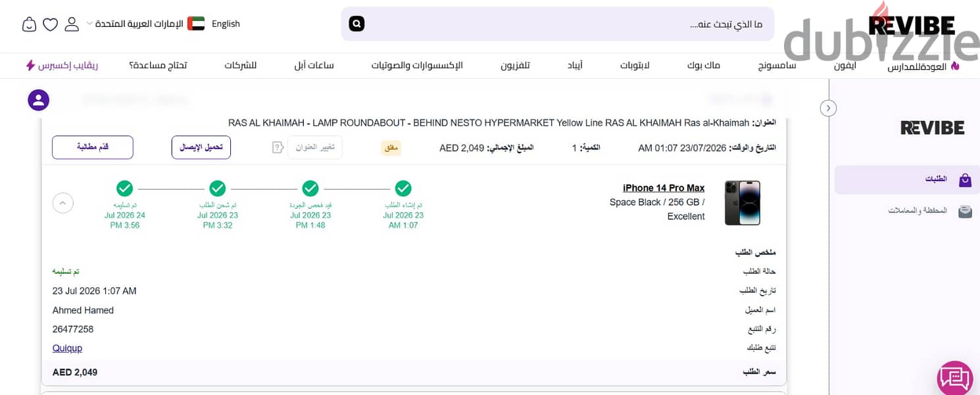This screenshot has width=980, height=395.
Task: Click the order date 23 Jul 2026 1:07 AM
Action: (x=95, y=291)
